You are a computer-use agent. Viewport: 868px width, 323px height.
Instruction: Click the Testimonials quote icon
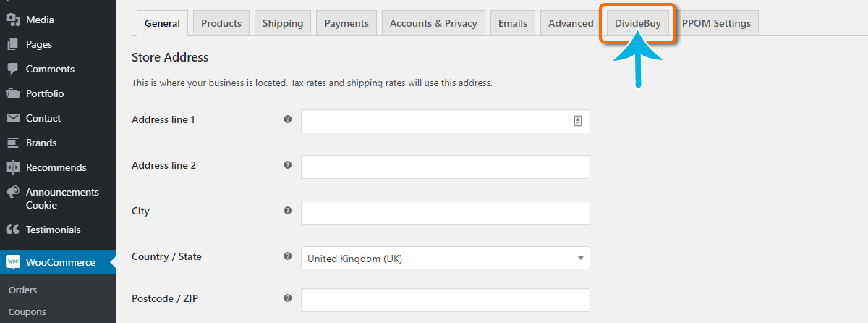12,230
